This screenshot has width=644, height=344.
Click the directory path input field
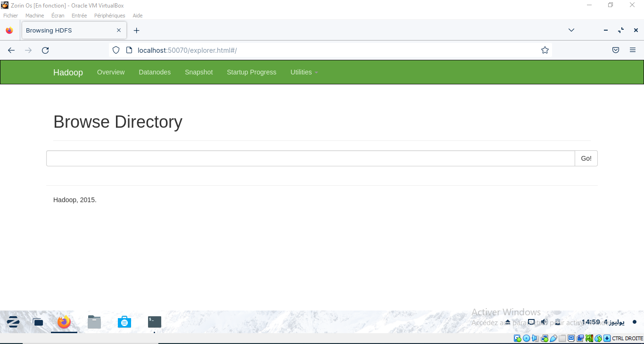pos(310,158)
